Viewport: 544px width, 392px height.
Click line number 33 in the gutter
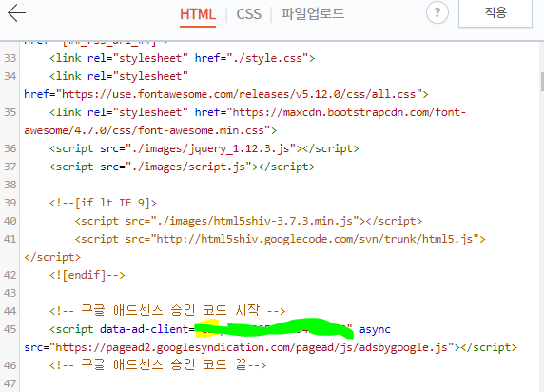coord(10,58)
